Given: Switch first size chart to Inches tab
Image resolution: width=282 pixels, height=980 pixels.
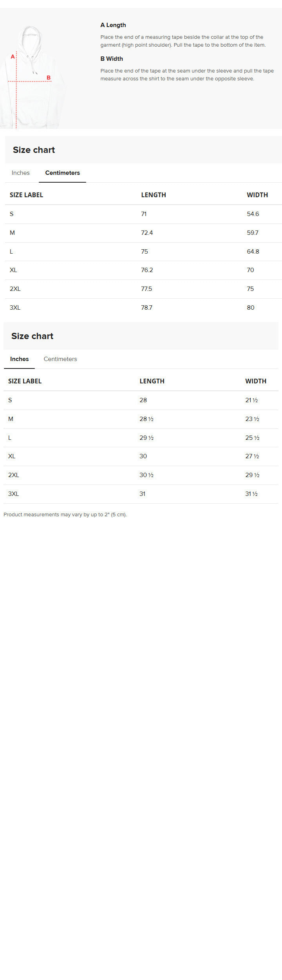Looking at the screenshot, I should point(21,173).
